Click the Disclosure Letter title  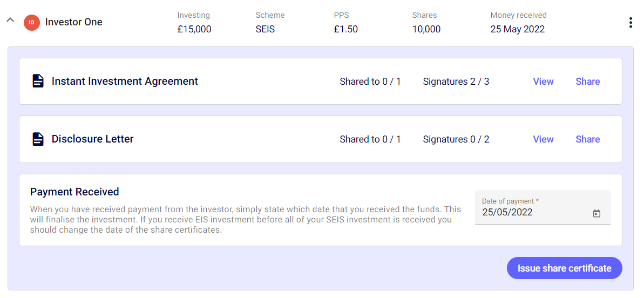tap(92, 139)
